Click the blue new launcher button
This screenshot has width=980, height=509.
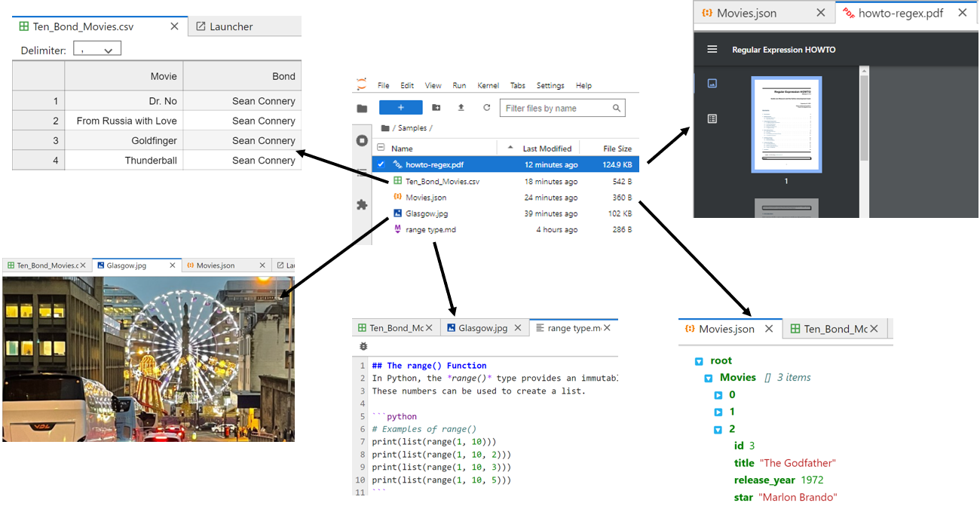[401, 107]
